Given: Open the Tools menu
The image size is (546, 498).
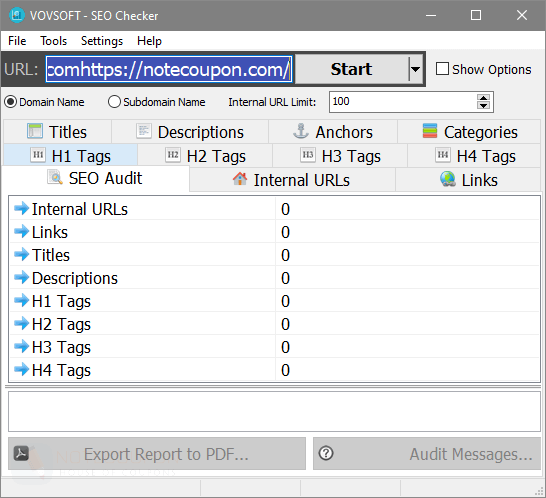Looking at the screenshot, I should tap(53, 41).
